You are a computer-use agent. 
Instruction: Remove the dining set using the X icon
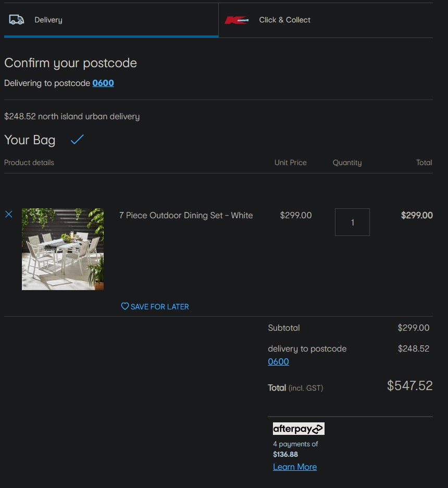tap(9, 215)
